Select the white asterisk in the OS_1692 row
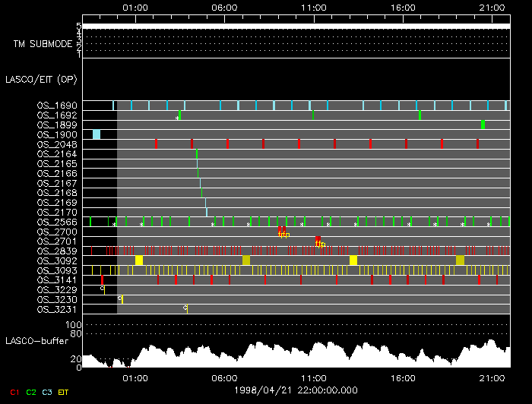This screenshot has width=532, height=404. coord(177,118)
